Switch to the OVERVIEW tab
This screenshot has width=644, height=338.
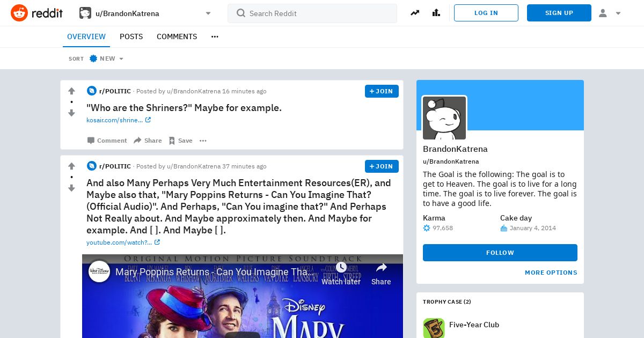(86, 36)
